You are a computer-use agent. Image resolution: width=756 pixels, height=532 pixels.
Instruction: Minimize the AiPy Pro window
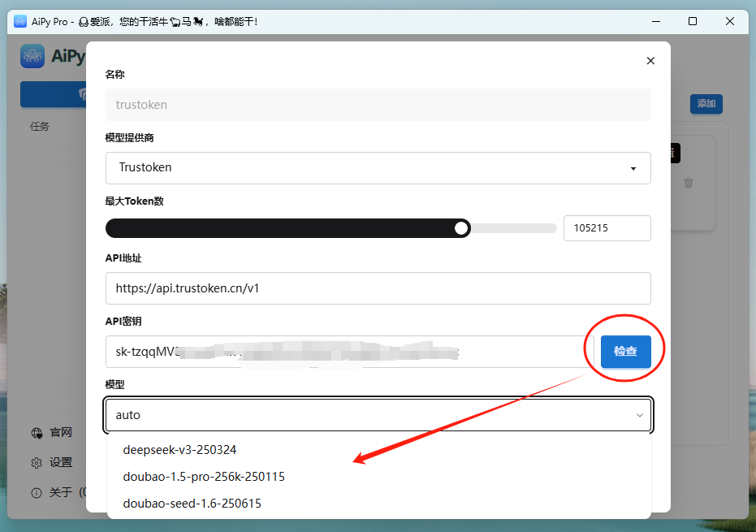pyautogui.click(x=656, y=21)
